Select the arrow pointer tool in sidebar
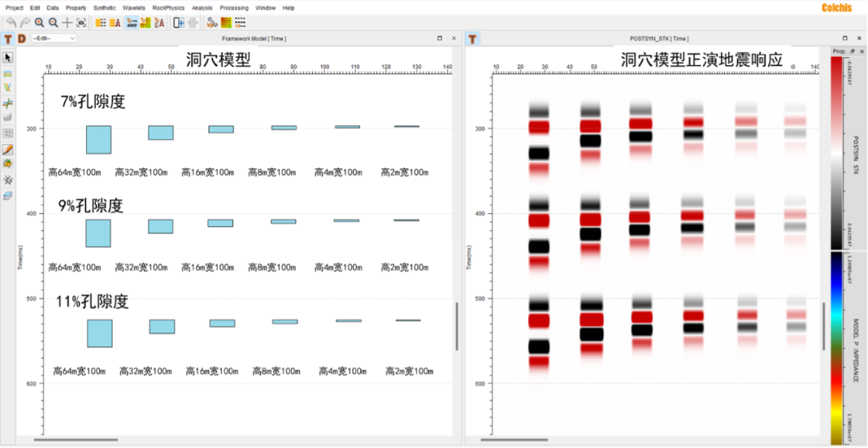Image resolution: width=868 pixels, height=448 pixels. click(8, 58)
